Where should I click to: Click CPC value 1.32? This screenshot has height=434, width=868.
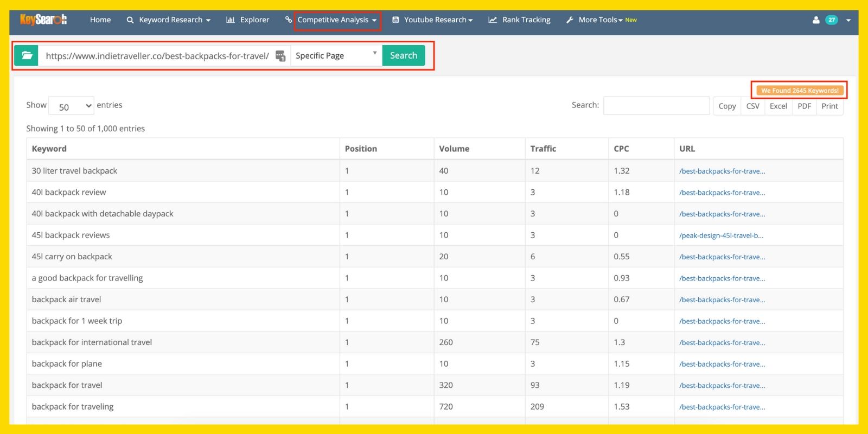(x=622, y=171)
